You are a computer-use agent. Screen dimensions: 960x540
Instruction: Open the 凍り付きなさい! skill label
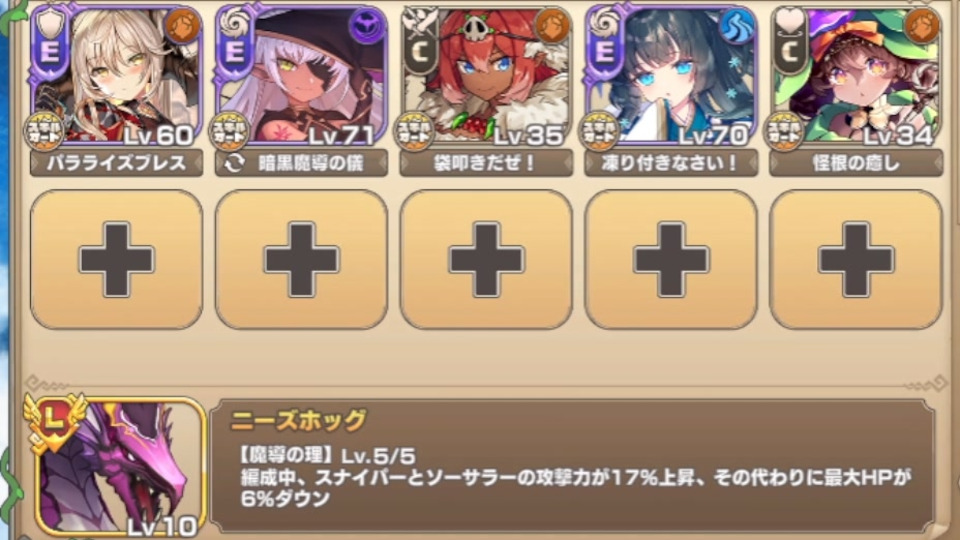(671, 163)
